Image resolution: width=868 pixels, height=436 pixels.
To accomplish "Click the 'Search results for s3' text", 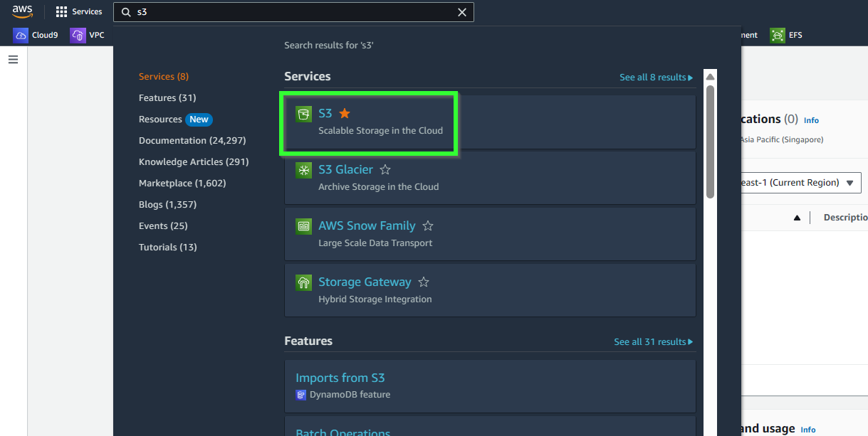I will coord(329,46).
